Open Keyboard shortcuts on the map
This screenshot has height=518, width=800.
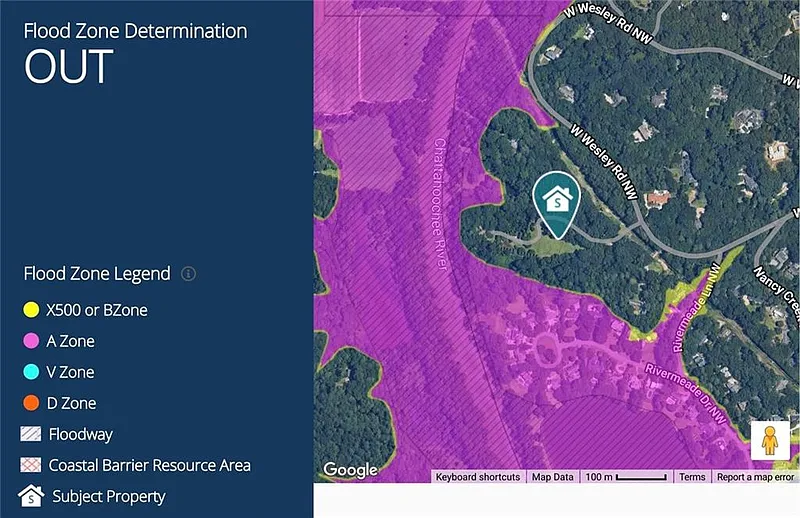pos(478,478)
